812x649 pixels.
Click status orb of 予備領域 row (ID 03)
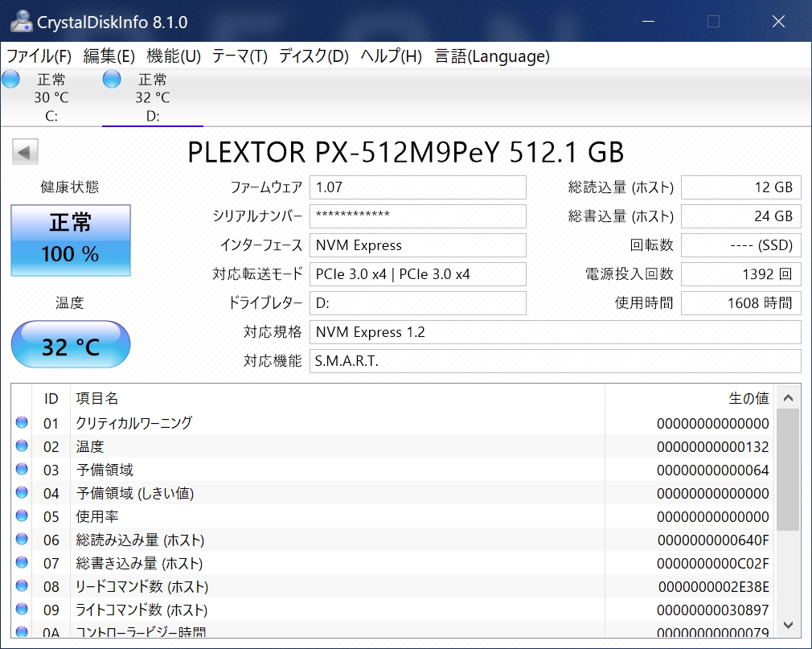pyautogui.click(x=22, y=469)
